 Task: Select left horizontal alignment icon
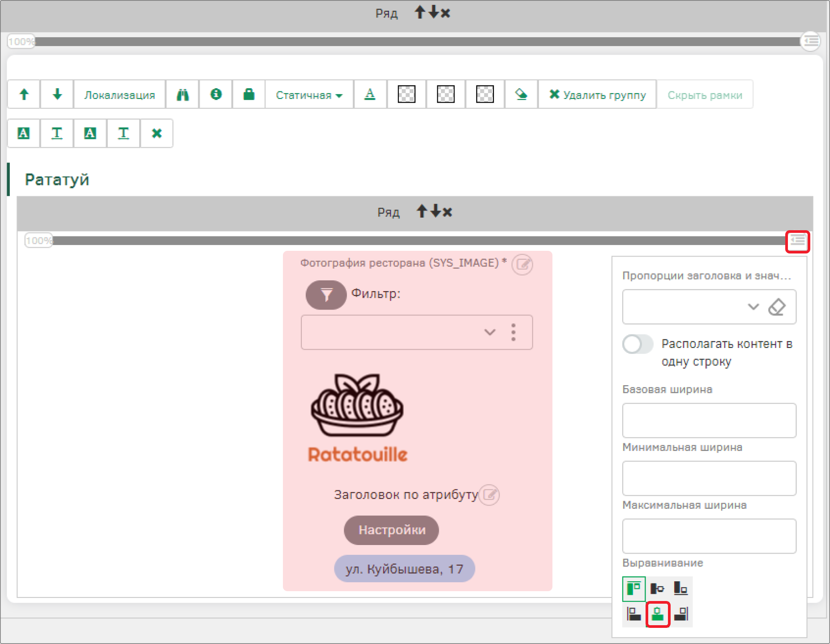point(634,614)
